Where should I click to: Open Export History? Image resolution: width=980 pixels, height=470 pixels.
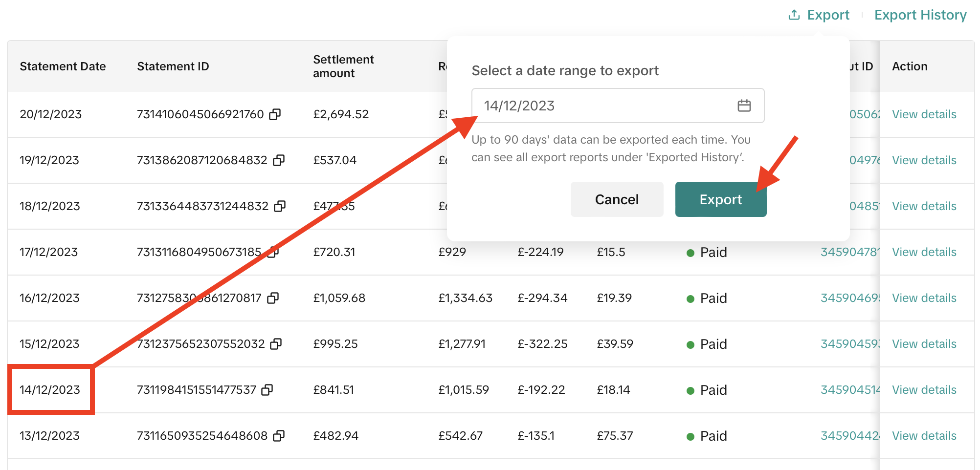tap(920, 14)
